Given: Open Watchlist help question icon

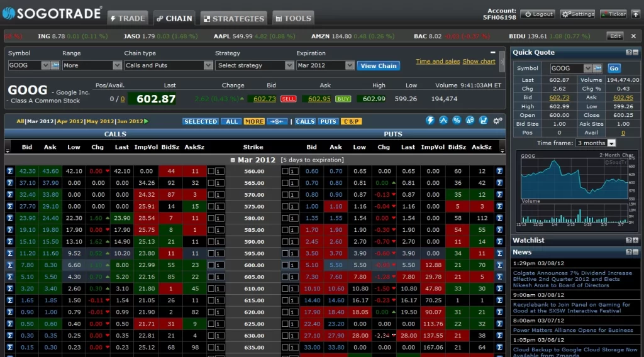Looking at the screenshot, I should click(x=628, y=241).
